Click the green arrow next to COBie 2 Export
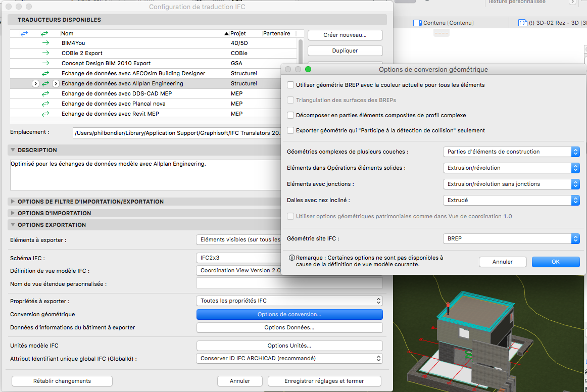Screen dimensions: 587x392 coord(45,53)
